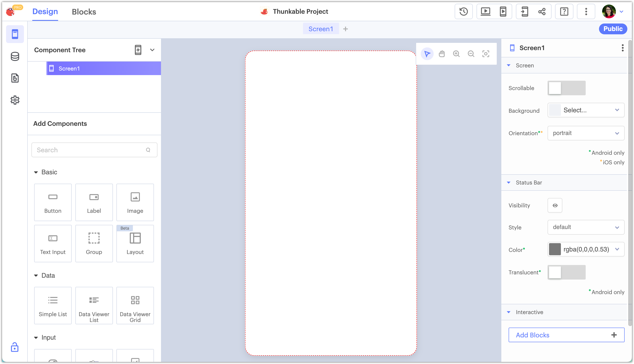The width and height of the screenshot is (634, 364).
Task: Click the web preview play icon
Action: tap(485, 11)
